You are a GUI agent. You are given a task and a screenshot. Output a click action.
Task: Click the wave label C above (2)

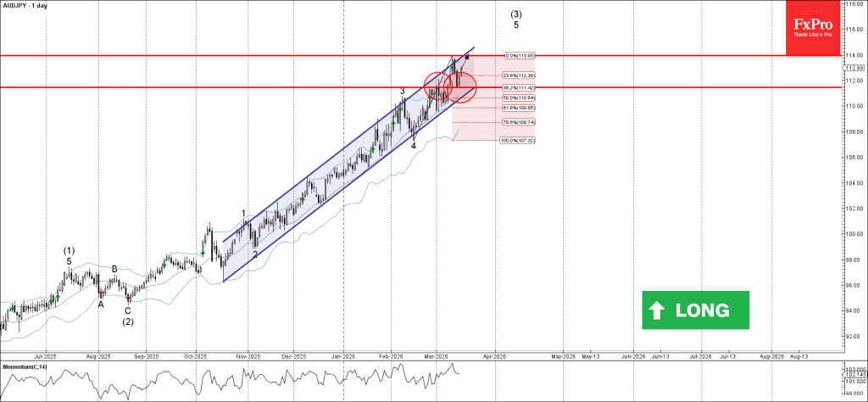click(128, 310)
